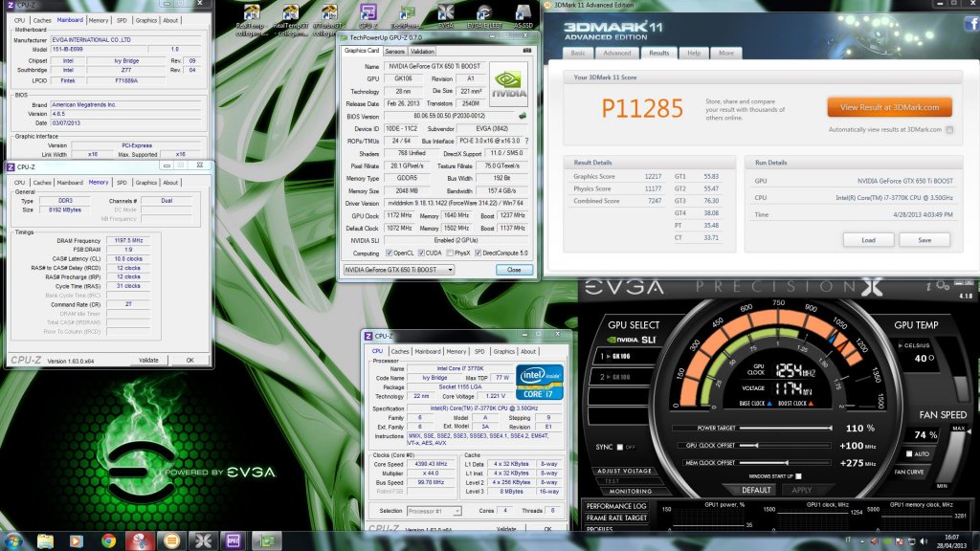Click the MEM CLOCK OFFSET slider
Image resolution: width=980 pixels, height=551 pixels.
coord(785,463)
